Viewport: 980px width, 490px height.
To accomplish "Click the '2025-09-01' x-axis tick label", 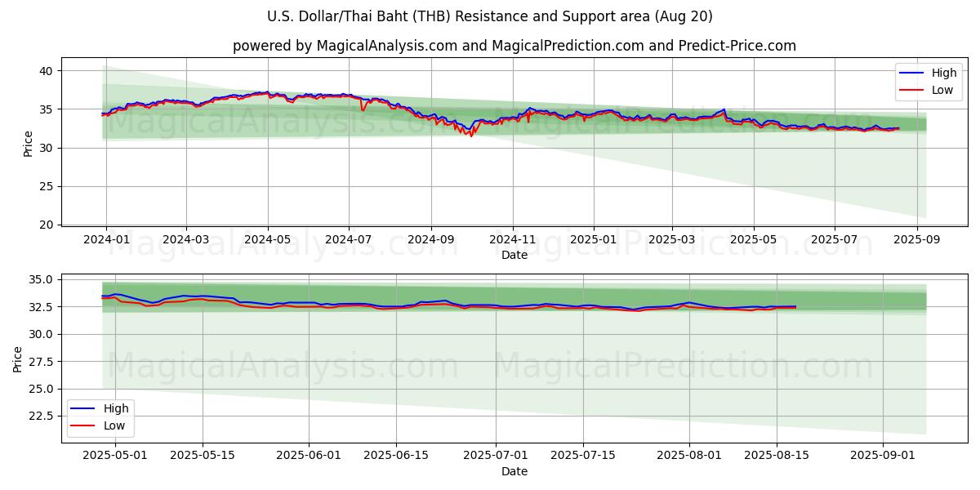I will pyautogui.click(x=883, y=457).
